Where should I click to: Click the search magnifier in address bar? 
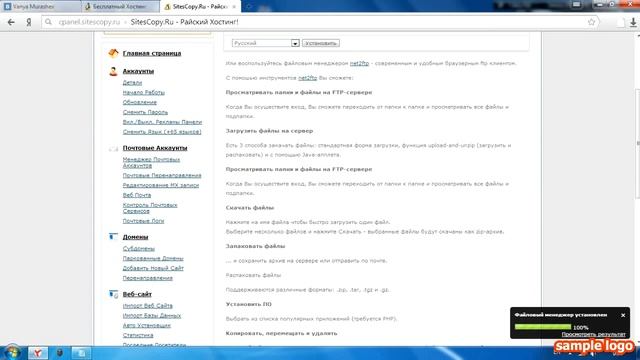[x=49, y=22]
